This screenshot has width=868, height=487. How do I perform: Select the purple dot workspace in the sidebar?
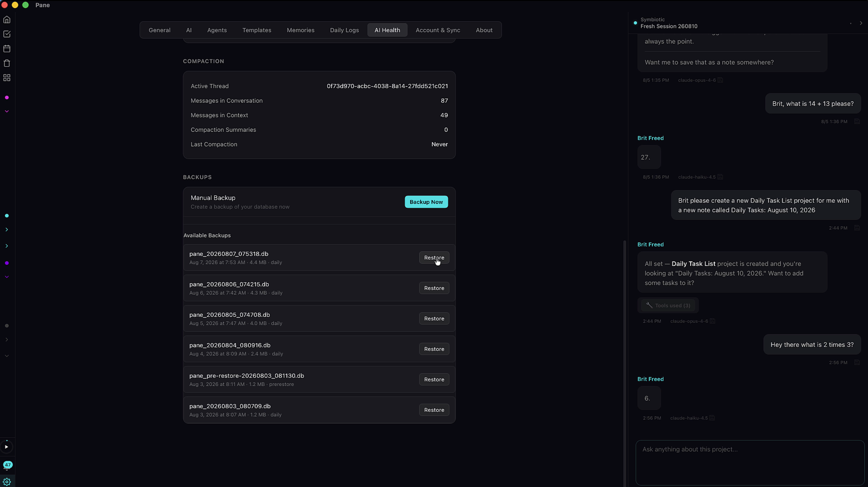pos(7,263)
